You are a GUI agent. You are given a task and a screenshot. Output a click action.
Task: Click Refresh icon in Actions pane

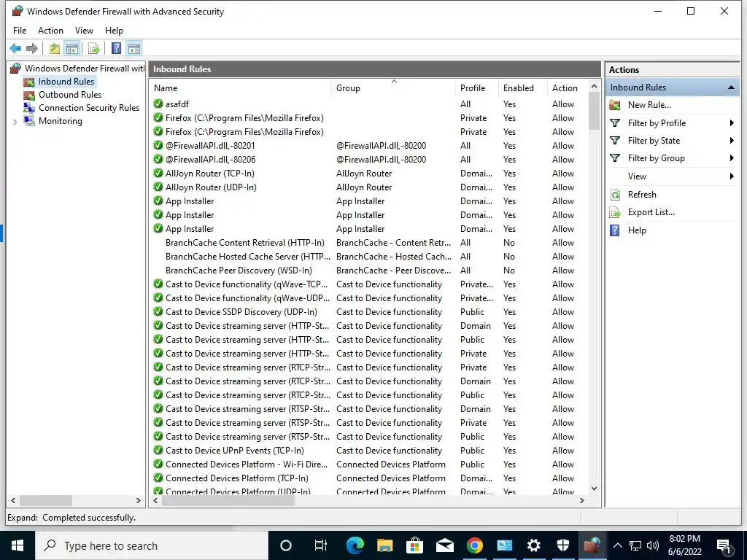click(615, 195)
